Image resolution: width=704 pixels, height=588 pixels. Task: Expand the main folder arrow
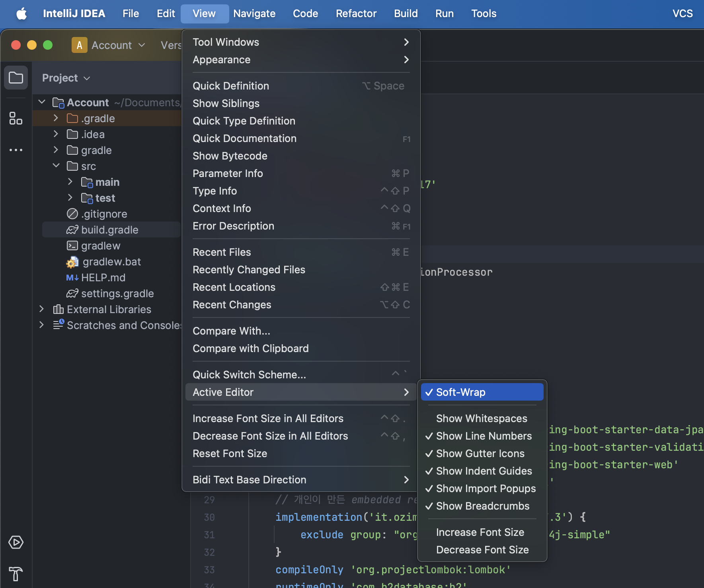70,182
